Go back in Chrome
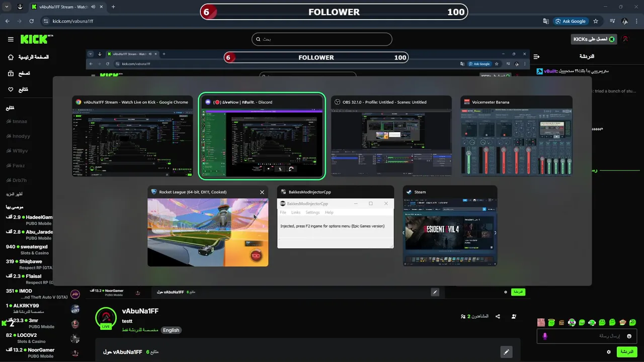 coord(8,21)
